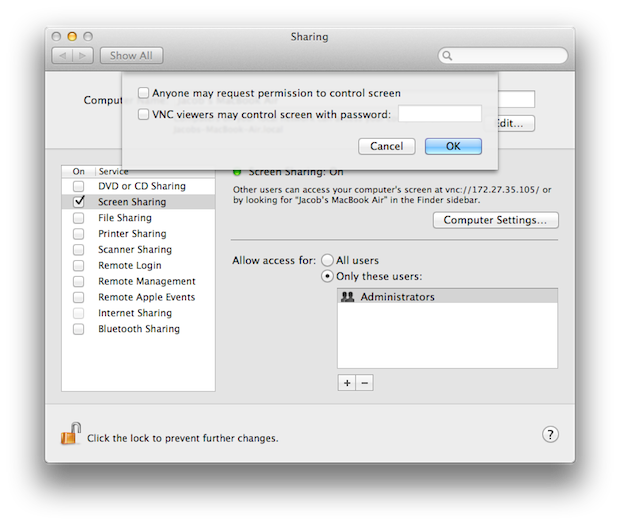Click the VNC password field
Viewport: 620px width, 525px height.
tap(440, 114)
